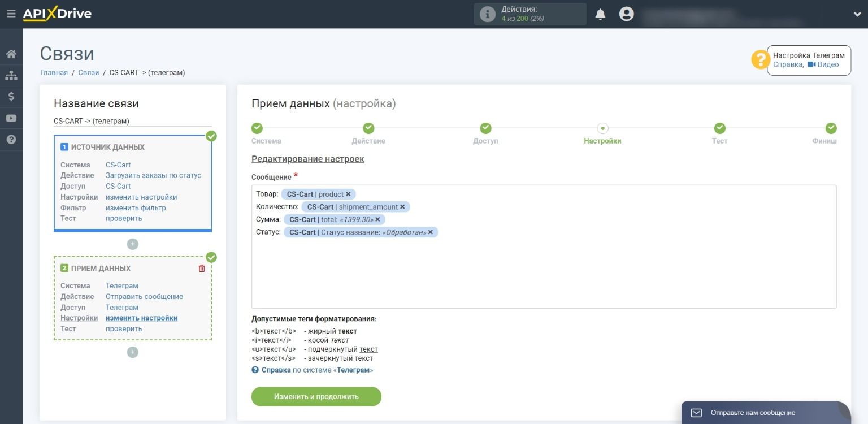868x424 pixels.
Task: Click the ApiX-Drive logo
Action: pos(57,14)
